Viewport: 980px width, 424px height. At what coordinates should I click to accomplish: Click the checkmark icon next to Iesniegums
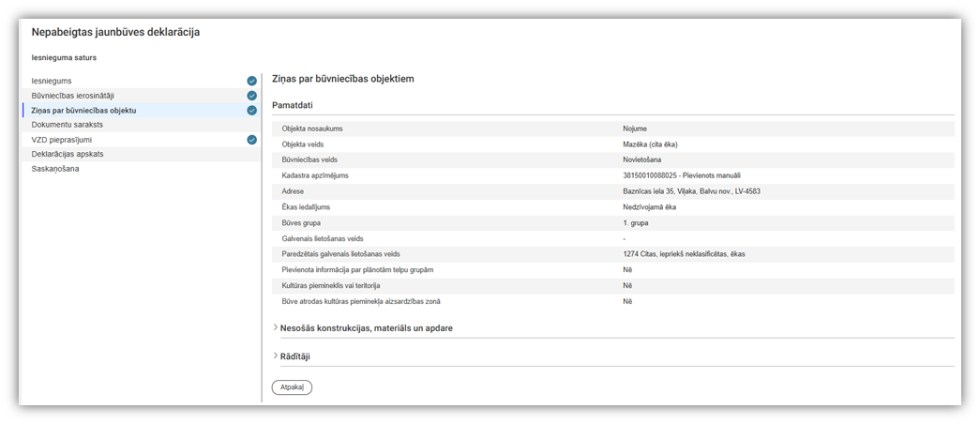tap(251, 81)
